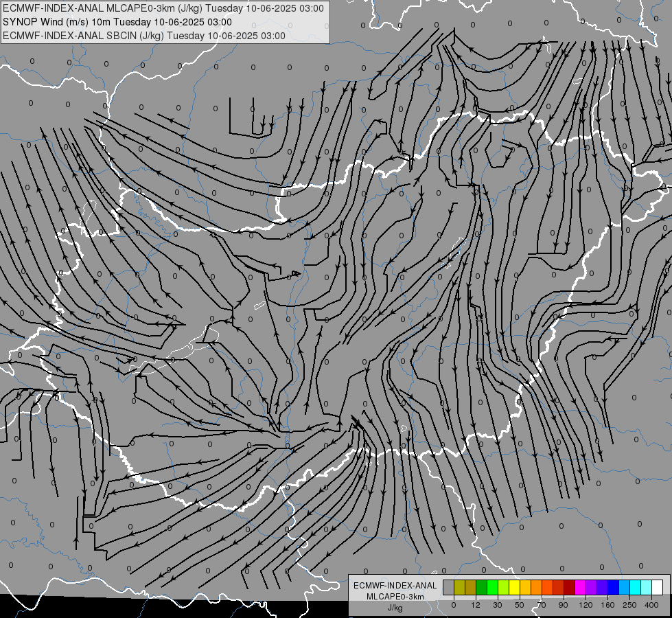
Task: Click the pale cyan swatch left of 400
Action: coord(647,588)
